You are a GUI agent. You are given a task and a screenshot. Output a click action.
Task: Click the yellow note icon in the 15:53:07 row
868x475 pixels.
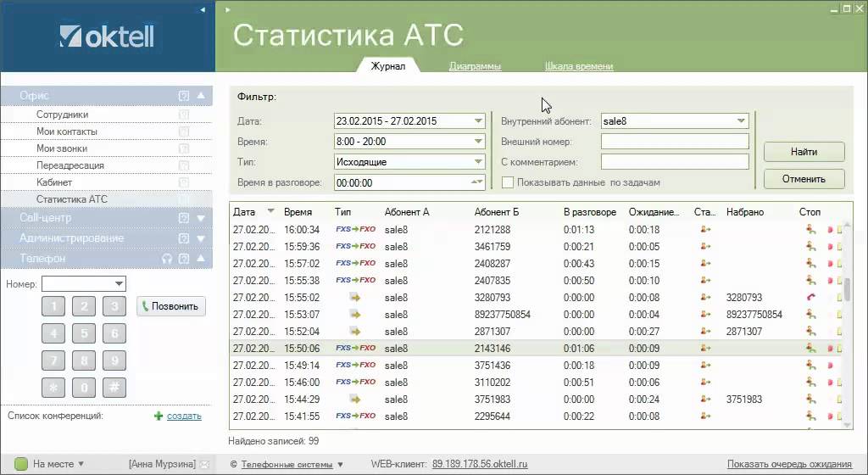tap(840, 315)
